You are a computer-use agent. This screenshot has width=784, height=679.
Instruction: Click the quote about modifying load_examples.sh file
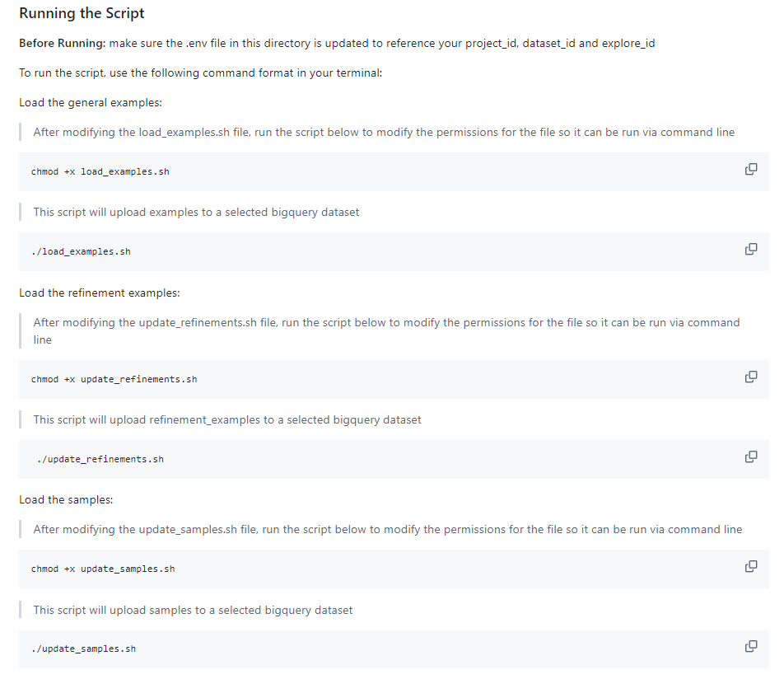click(x=384, y=132)
